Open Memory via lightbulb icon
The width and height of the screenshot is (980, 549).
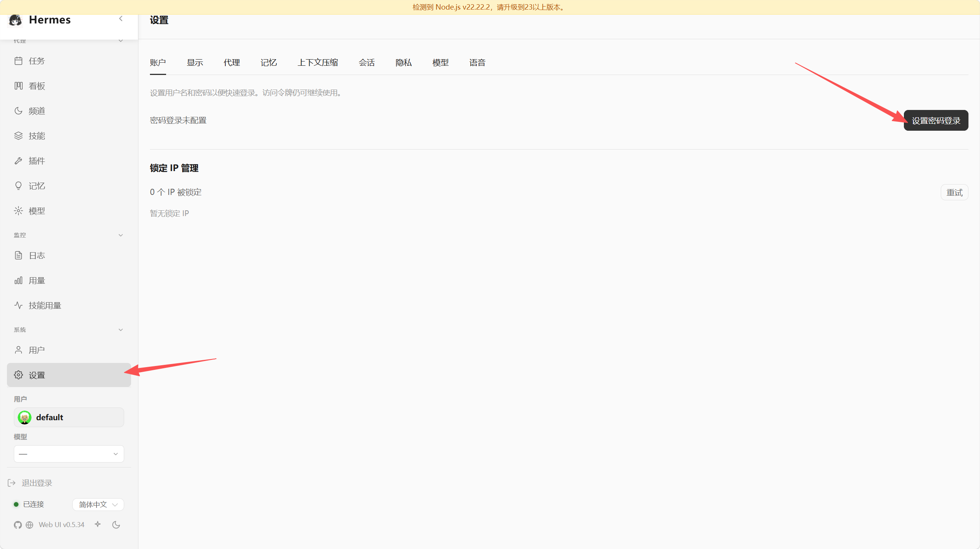click(x=18, y=186)
